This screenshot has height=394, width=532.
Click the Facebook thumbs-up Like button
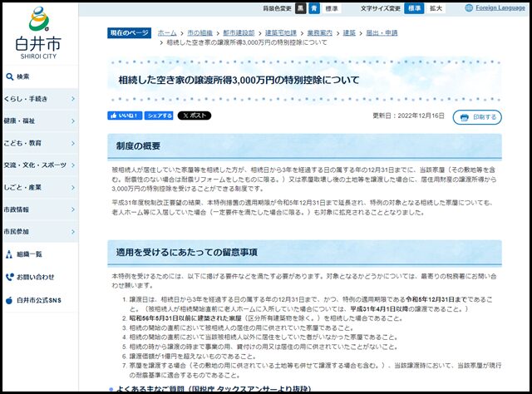coord(125,116)
